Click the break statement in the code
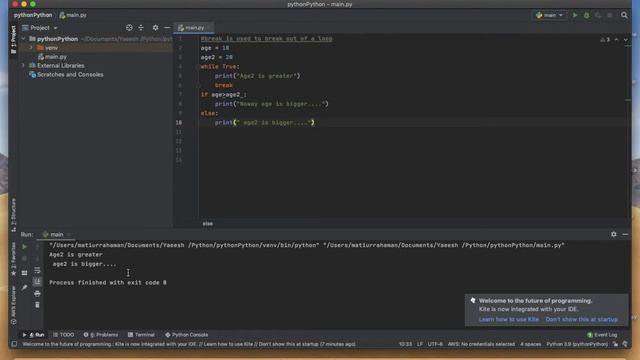 tap(224, 85)
